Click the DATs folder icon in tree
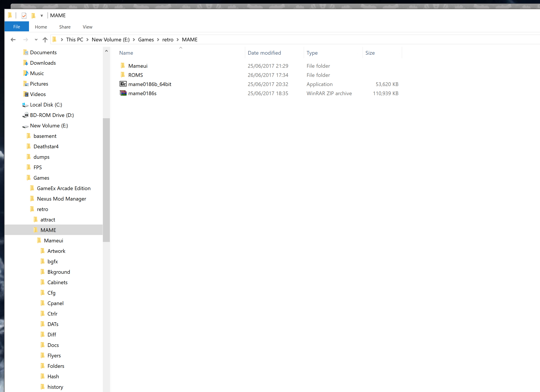Viewport: 540px width, 392px height. click(x=43, y=324)
